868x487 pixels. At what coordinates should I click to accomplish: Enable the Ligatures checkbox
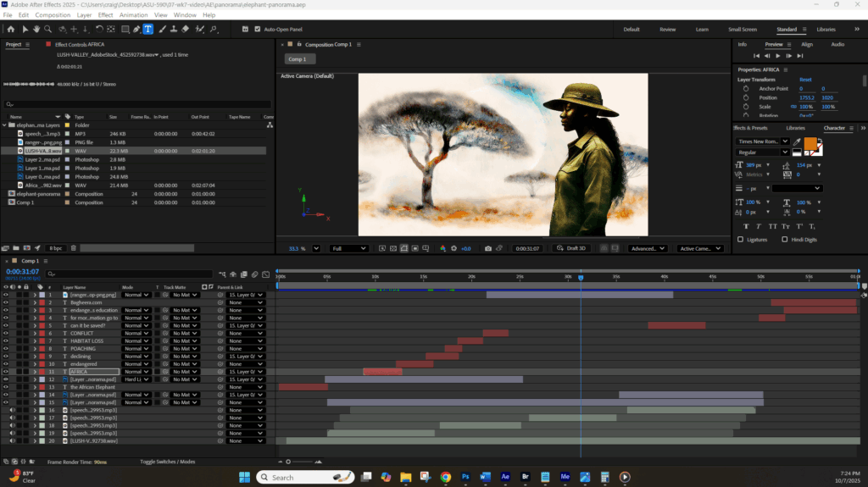(x=740, y=240)
